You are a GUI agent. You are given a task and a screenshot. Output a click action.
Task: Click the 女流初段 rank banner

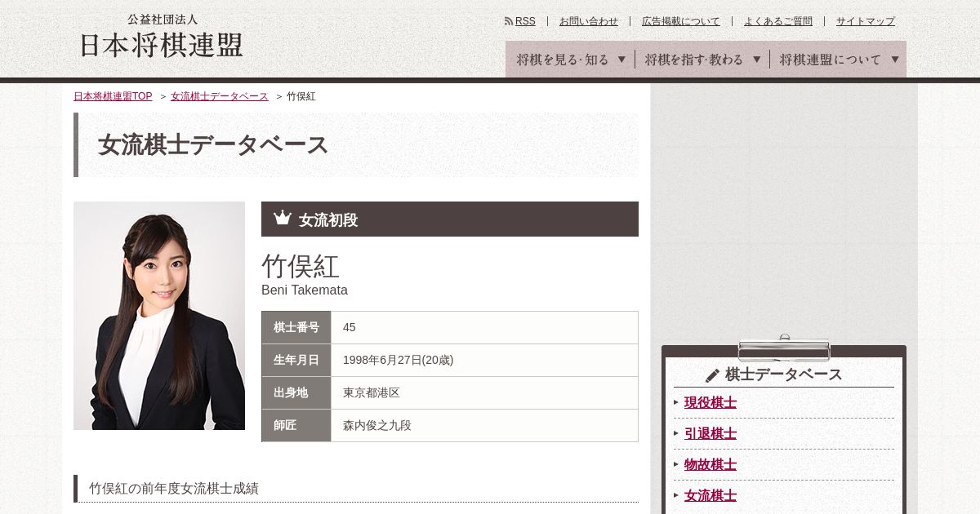point(450,219)
